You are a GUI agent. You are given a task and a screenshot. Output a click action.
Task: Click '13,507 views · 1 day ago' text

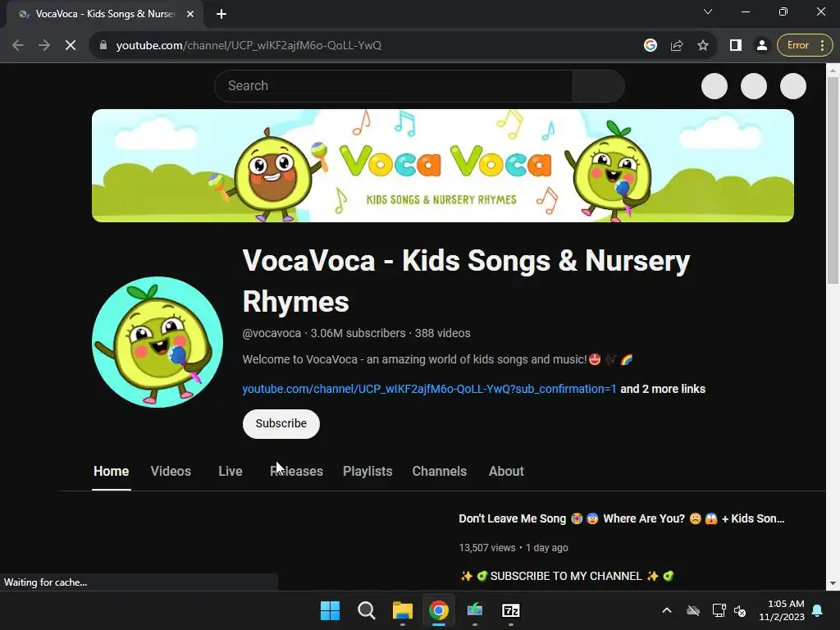click(514, 547)
